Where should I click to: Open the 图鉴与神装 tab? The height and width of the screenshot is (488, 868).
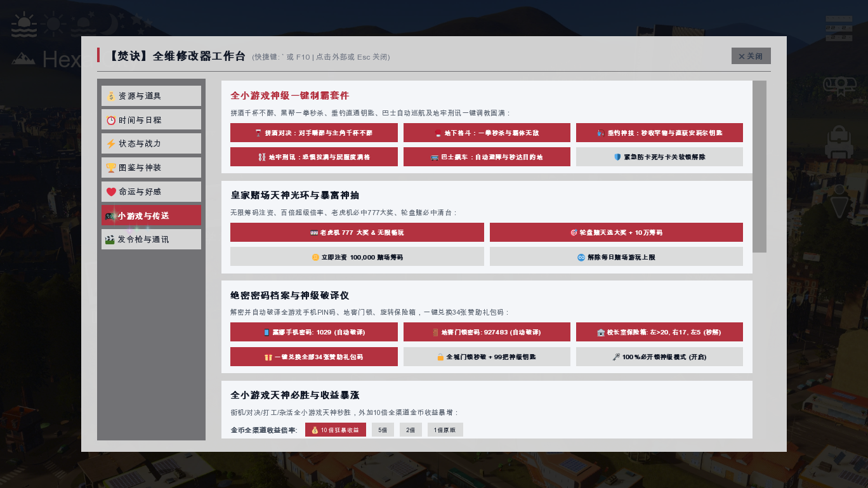(151, 168)
